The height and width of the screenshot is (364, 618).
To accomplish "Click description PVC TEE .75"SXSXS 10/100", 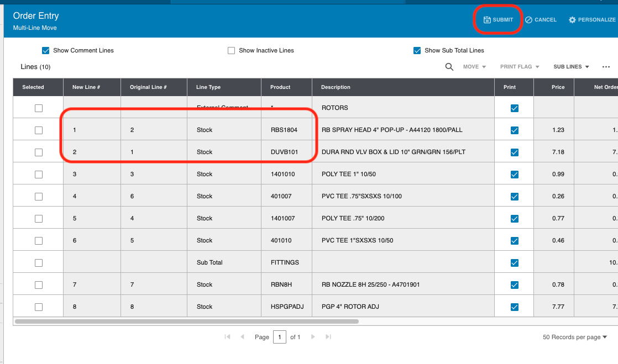I will pos(362,196).
